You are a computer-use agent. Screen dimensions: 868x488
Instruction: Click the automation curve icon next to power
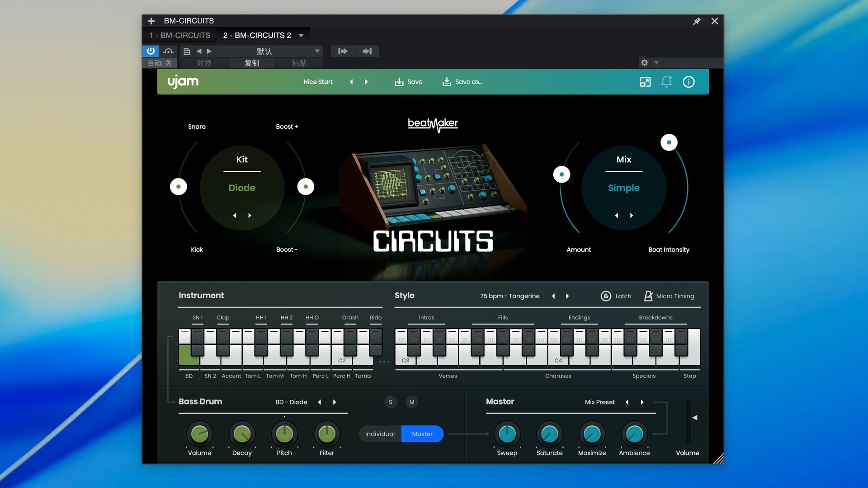coord(169,51)
